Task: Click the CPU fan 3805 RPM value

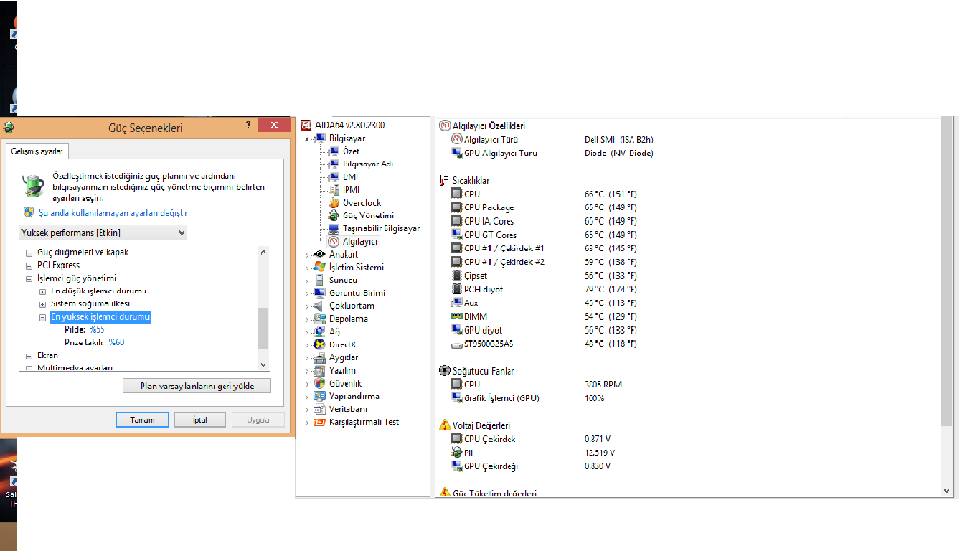Action: (x=603, y=385)
